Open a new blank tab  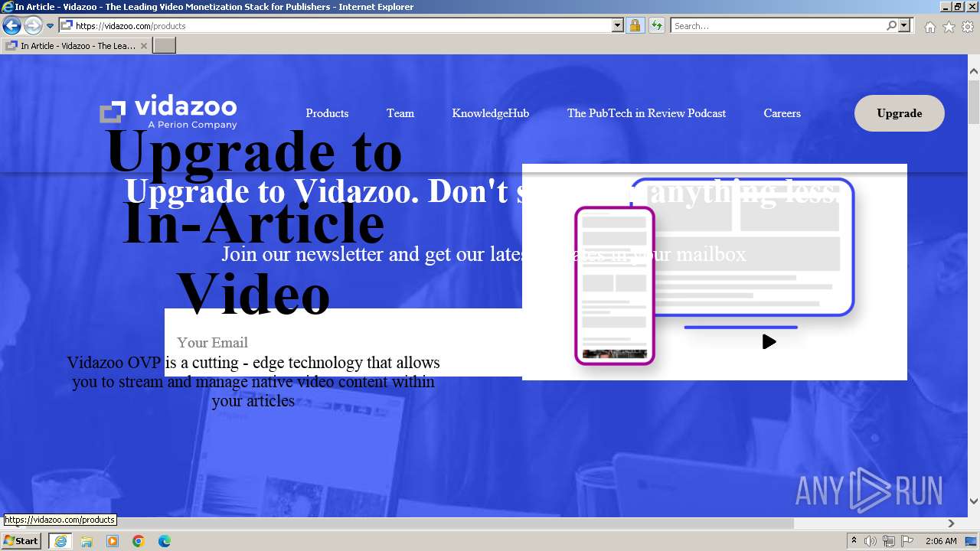click(x=165, y=46)
